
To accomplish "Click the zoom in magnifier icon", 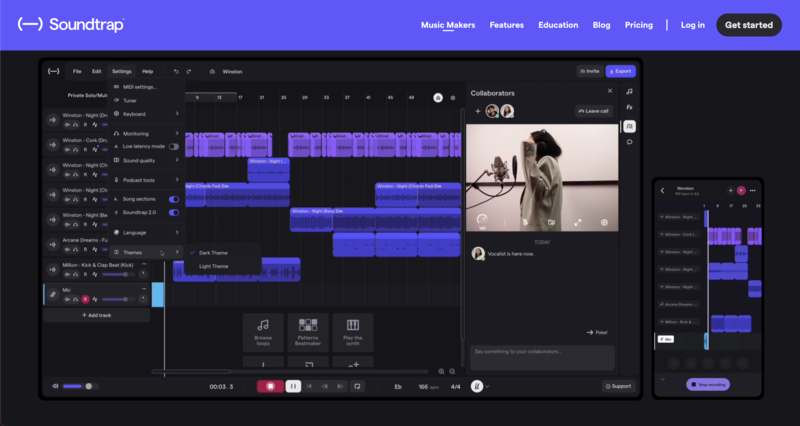I will (441, 371).
